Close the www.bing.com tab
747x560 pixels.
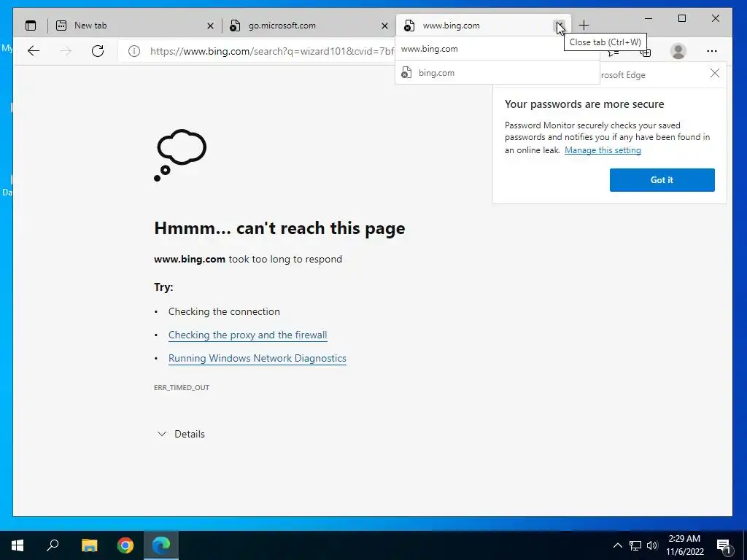560,26
